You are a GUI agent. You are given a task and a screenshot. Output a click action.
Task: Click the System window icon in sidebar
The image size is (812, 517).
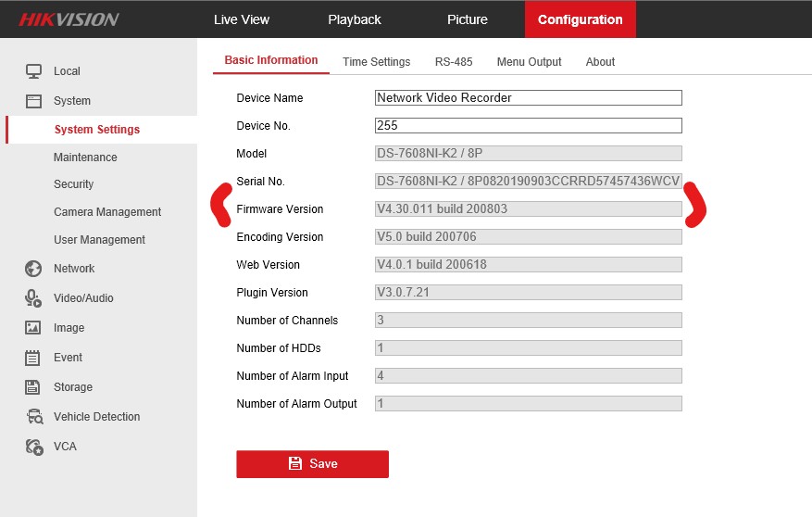(33, 101)
